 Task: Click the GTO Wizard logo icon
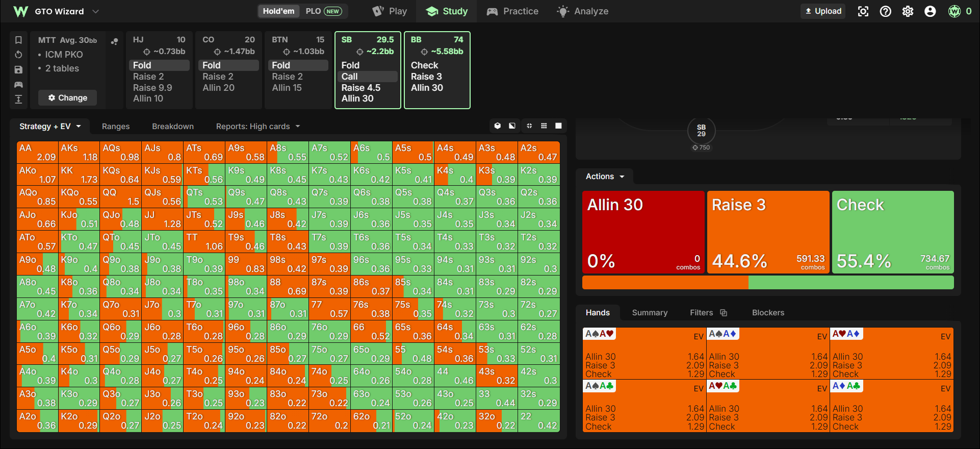[x=20, y=11]
